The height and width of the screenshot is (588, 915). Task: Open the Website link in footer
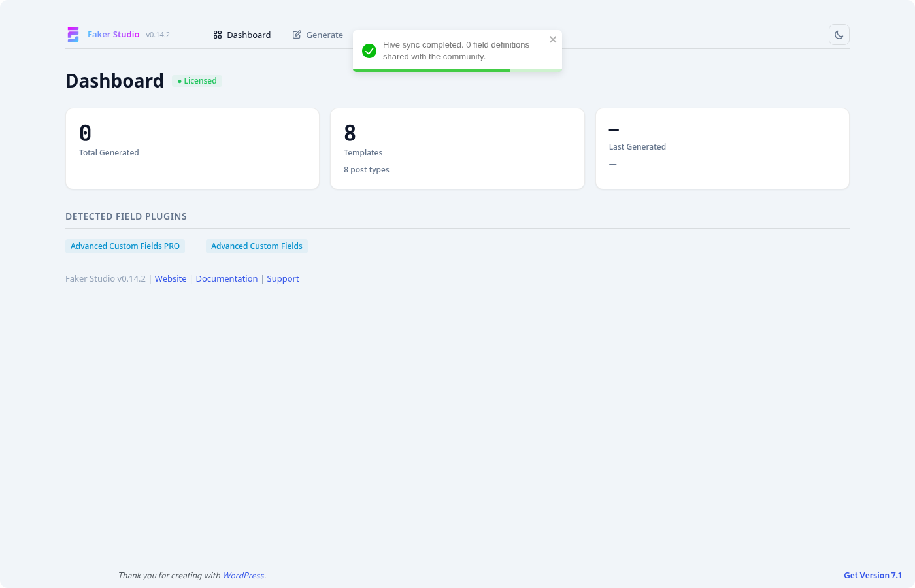click(x=171, y=278)
